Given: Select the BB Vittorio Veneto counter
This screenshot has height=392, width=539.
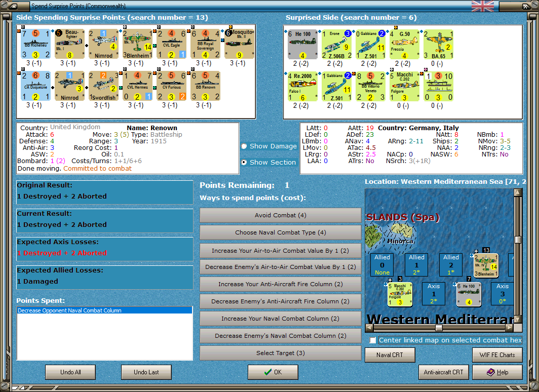Looking at the screenshot, I should click(x=370, y=86).
